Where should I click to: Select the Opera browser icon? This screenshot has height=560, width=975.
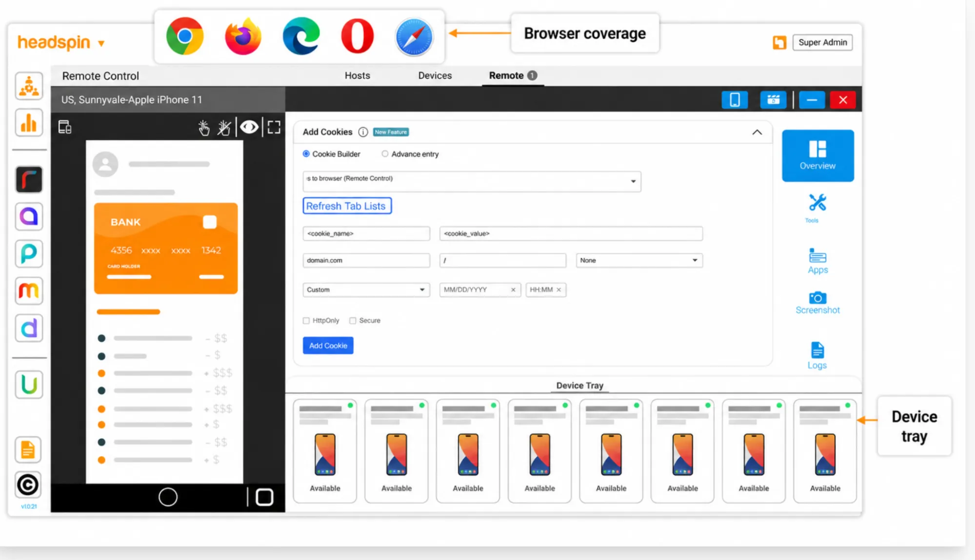358,36
